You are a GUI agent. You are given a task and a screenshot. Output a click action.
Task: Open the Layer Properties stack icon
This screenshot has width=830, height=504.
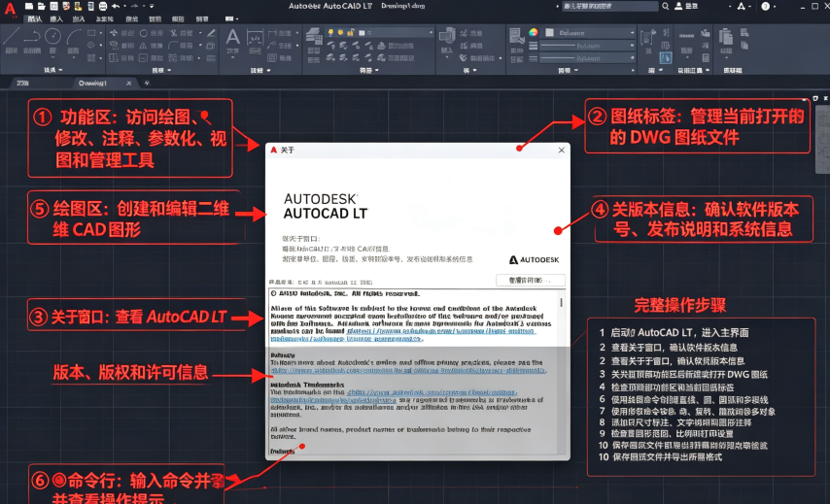coord(314,36)
